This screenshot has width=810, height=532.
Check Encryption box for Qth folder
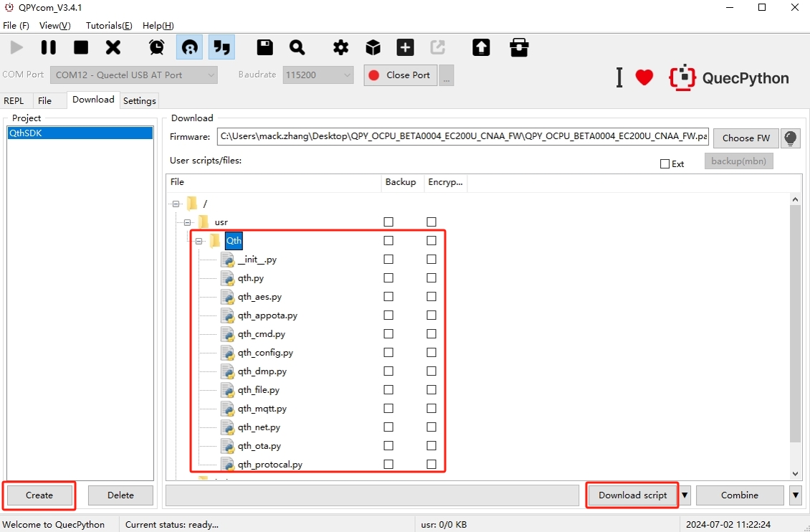pyautogui.click(x=432, y=241)
